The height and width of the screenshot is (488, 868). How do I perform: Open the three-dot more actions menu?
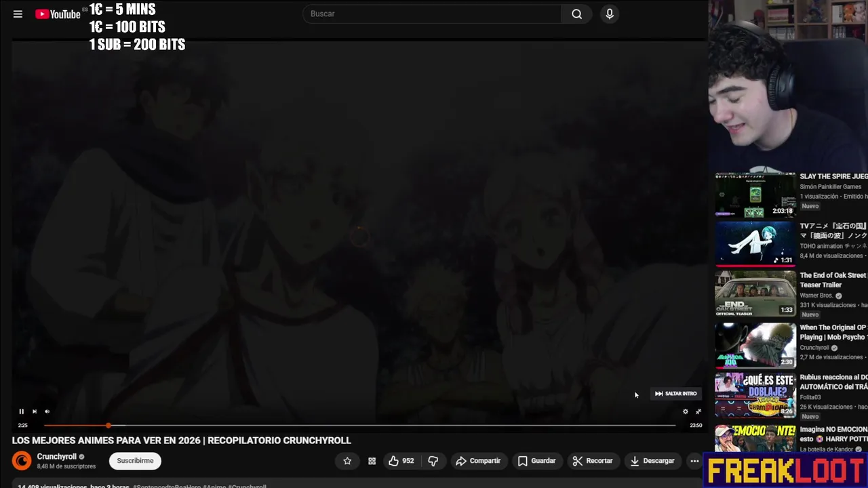tap(694, 461)
